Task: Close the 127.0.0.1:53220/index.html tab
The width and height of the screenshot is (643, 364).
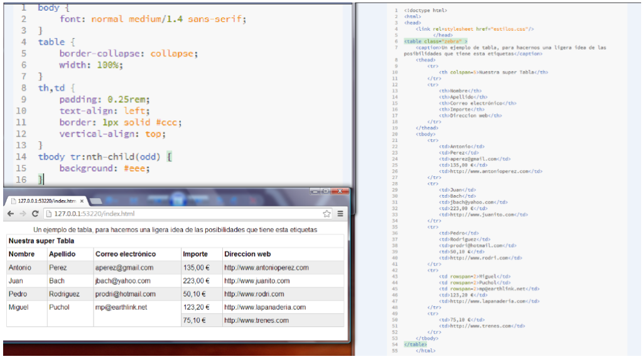Action: (x=82, y=201)
